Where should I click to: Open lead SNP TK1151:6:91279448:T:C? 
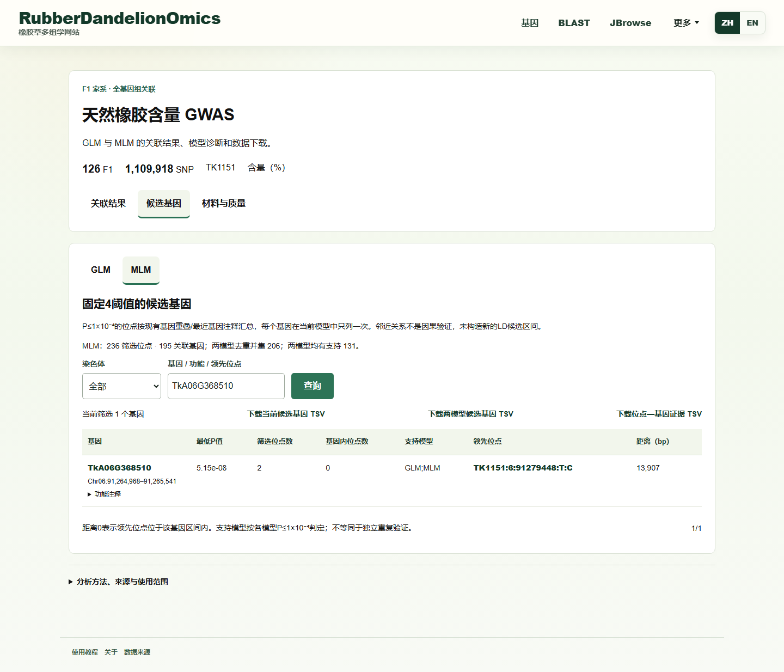click(x=523, y=468)
